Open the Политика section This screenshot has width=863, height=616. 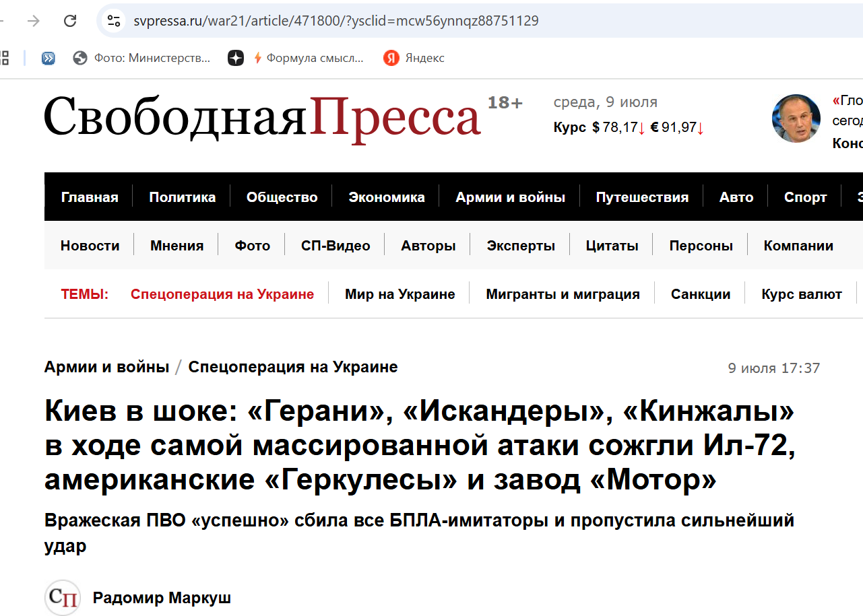tap(183, 197)
